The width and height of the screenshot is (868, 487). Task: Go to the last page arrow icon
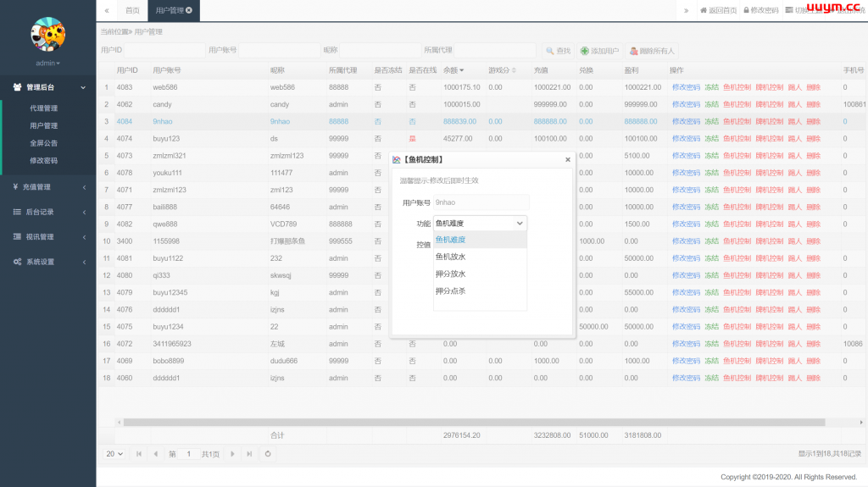[x=249, y=454]
